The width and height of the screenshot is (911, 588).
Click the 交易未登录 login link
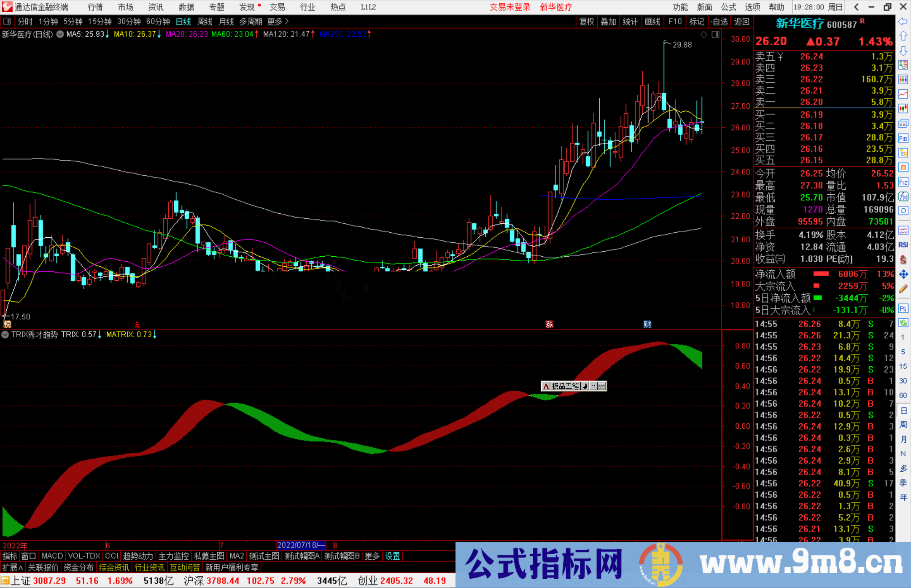510,7
